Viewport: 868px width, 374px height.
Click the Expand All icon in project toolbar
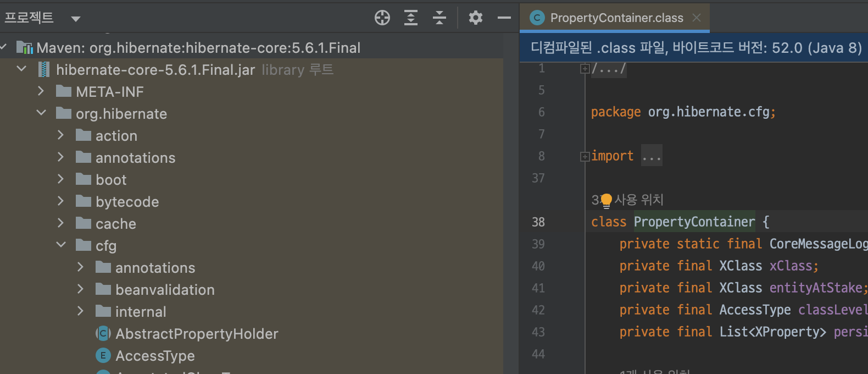[411, 18]
